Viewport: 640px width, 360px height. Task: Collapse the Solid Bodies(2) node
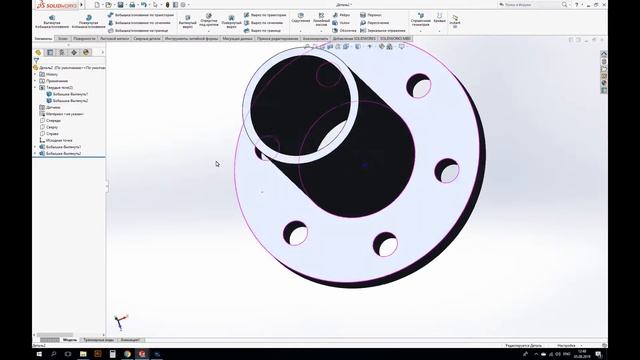(35, 87)
